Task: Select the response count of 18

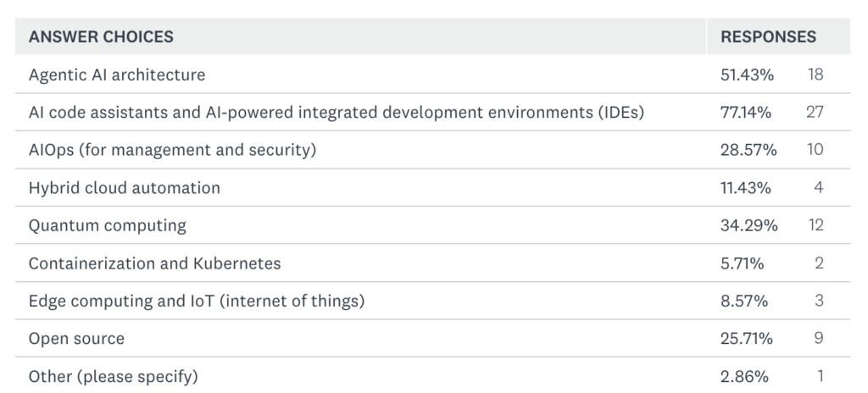Action: click(x=815, y=75)
